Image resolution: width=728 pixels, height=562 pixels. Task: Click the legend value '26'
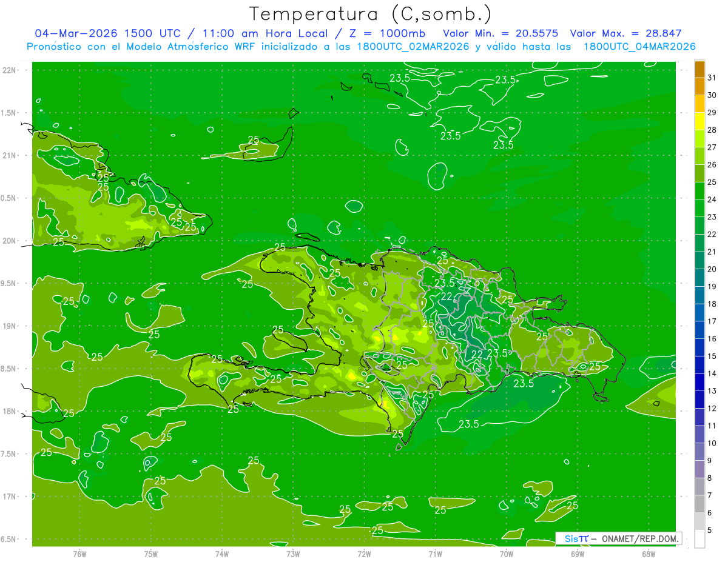click(712, 165)
